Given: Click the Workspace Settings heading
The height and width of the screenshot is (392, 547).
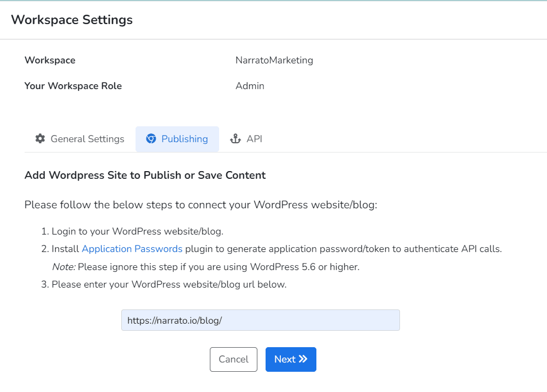Looking at the screenshot, I should pyautogui.click(x=72, y=20).
